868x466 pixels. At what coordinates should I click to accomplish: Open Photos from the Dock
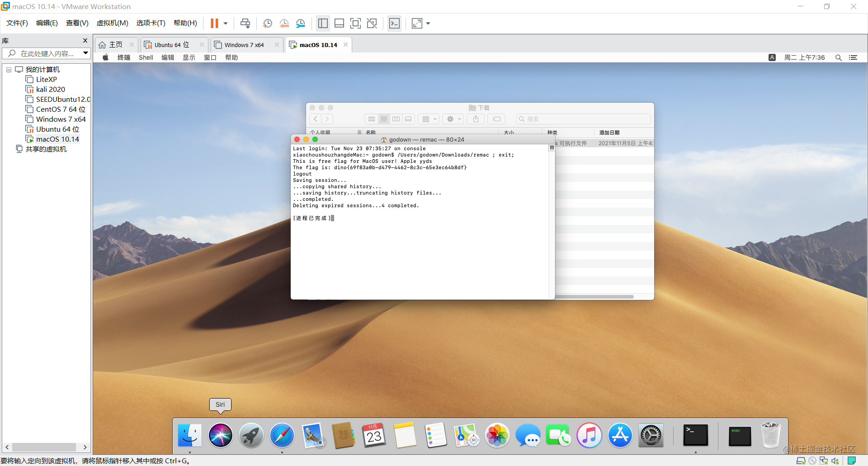[x=497, y=436]
